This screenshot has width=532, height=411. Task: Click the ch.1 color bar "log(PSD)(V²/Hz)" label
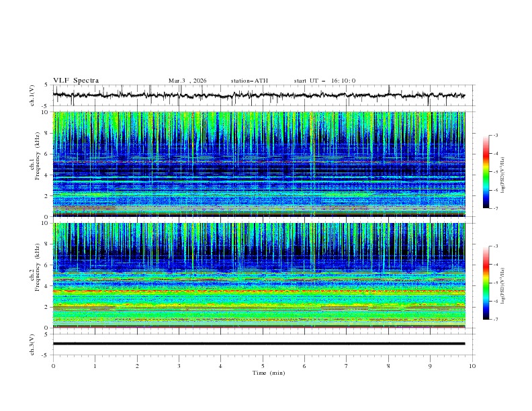(x=503, y=175)
